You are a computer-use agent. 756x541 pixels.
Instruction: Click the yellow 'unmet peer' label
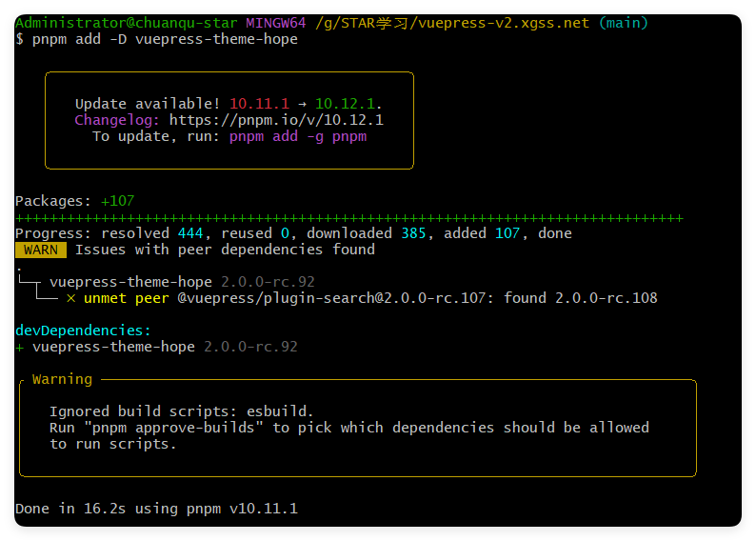click(127, 298)
